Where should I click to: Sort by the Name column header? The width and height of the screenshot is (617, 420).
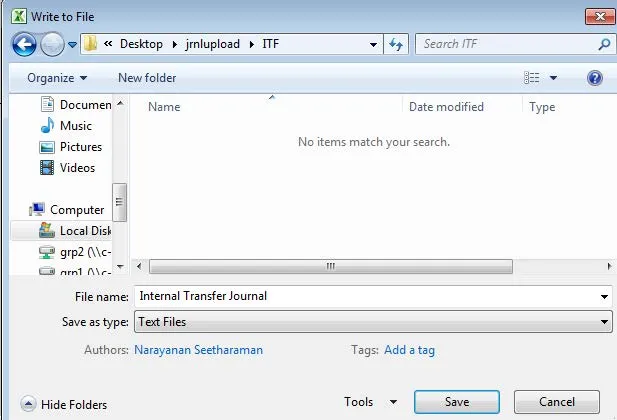point(164,107)
